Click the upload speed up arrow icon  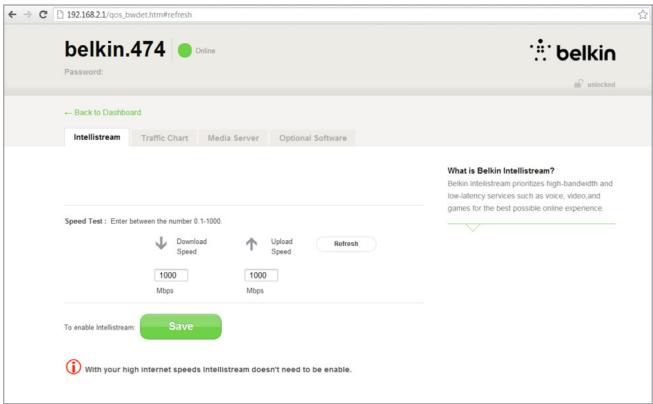(x=252, y=244)
